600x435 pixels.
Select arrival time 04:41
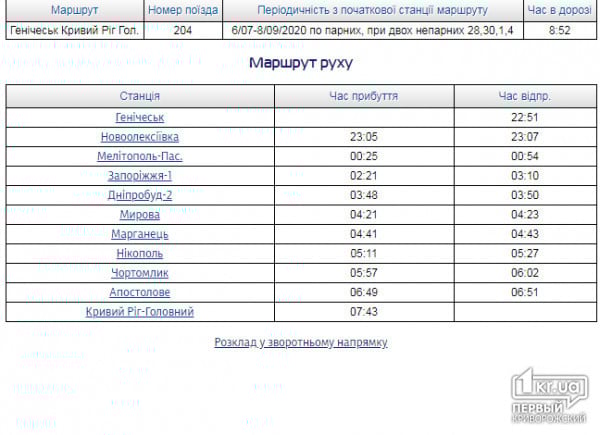pyautogui.click(x=364, y=234)
